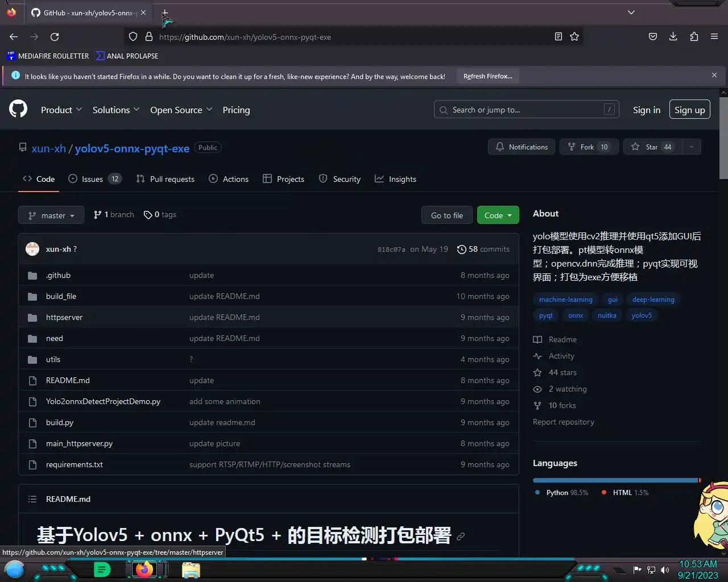Open Firefox extensions icon

(x=694, y=37)
